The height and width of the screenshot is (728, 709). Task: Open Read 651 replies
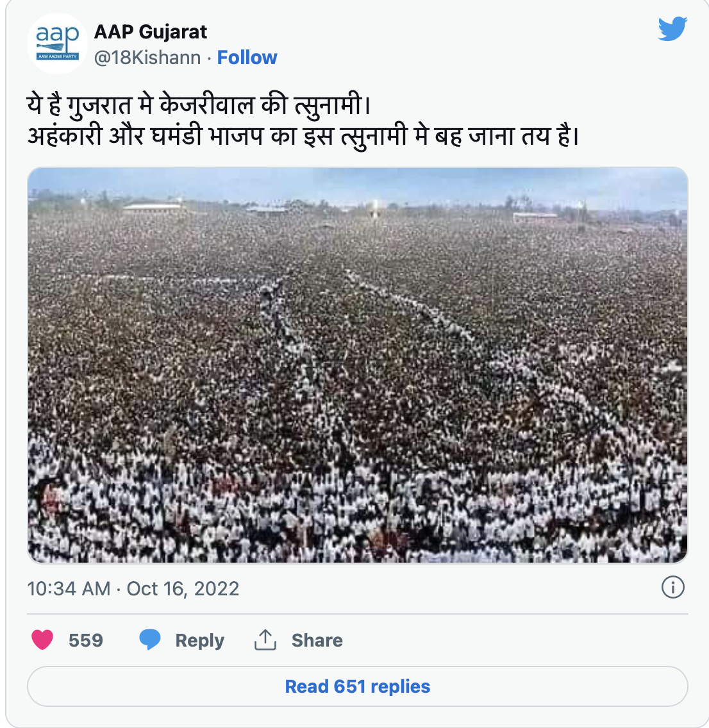pyautogui.click(x=357, y=686)
